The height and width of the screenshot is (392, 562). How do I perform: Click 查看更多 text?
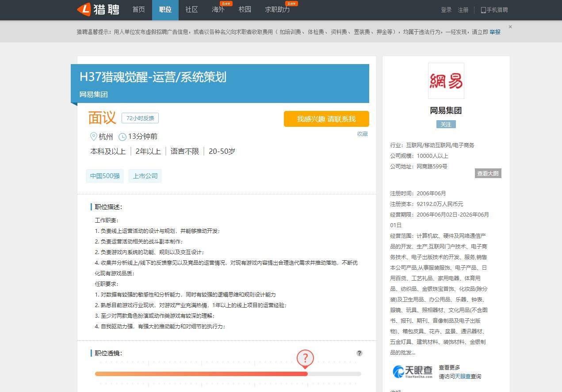coord(449,367)
